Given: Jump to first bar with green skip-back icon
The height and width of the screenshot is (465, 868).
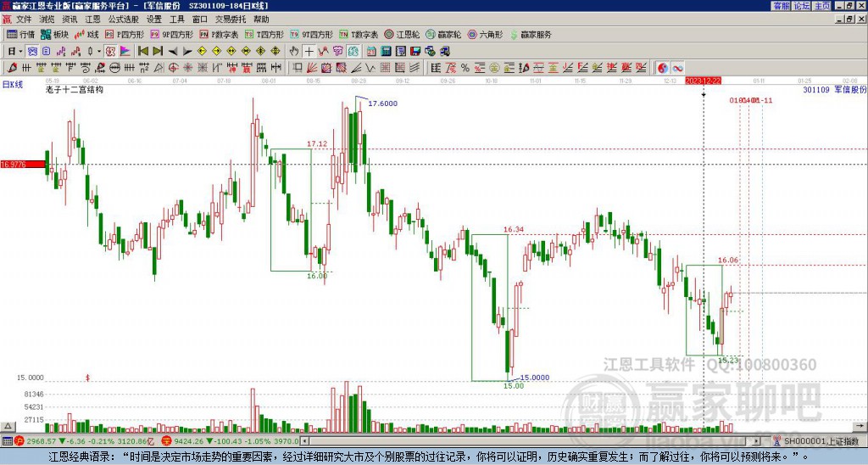Looking at the screenshot, I should [x=142, y=52].
